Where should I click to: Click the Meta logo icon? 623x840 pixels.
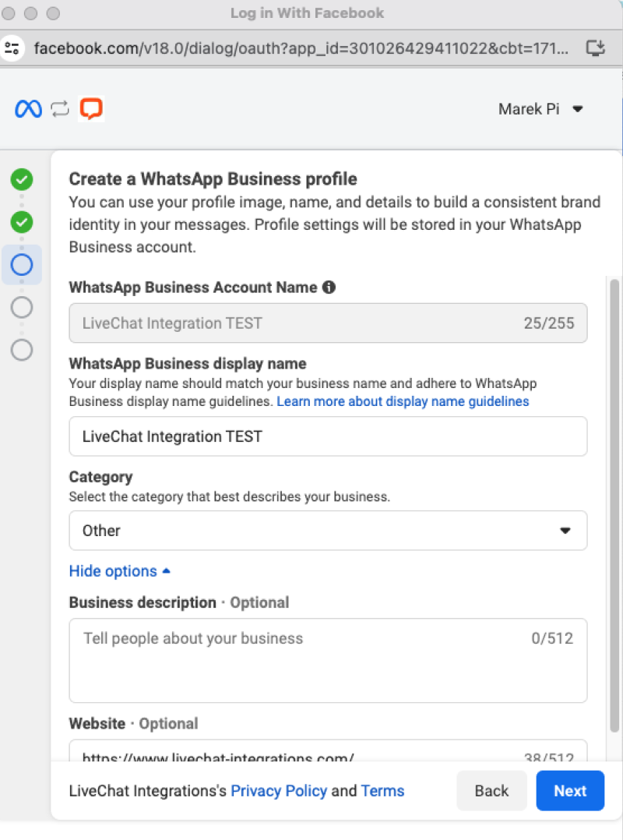coord(28,109)
